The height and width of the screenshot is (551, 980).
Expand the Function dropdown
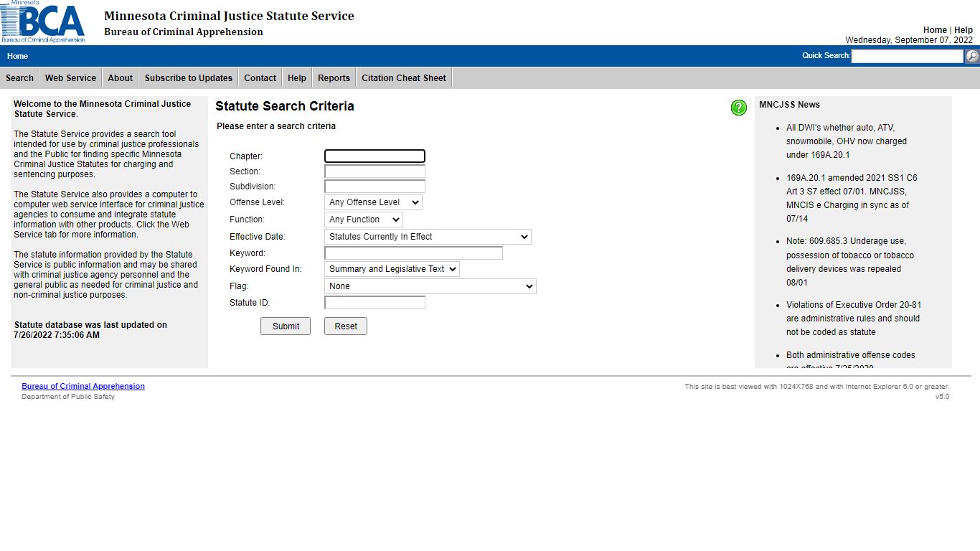[x=364, y=220]
